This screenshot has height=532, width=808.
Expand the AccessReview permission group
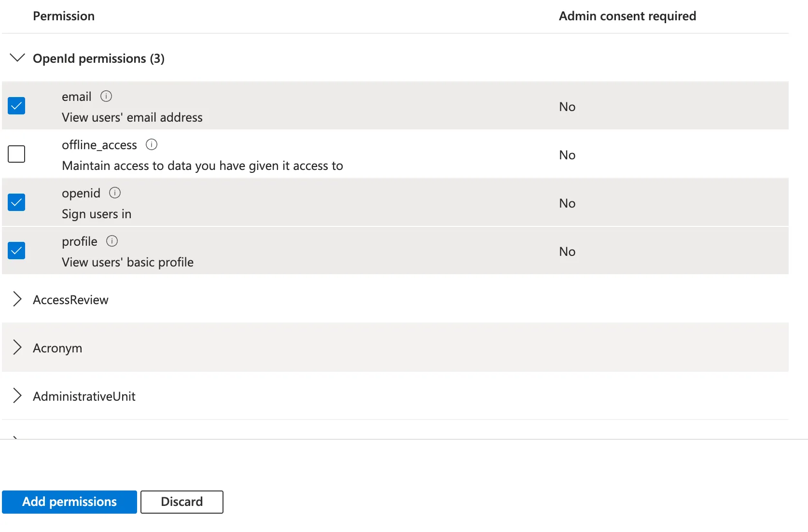(17, 299)
